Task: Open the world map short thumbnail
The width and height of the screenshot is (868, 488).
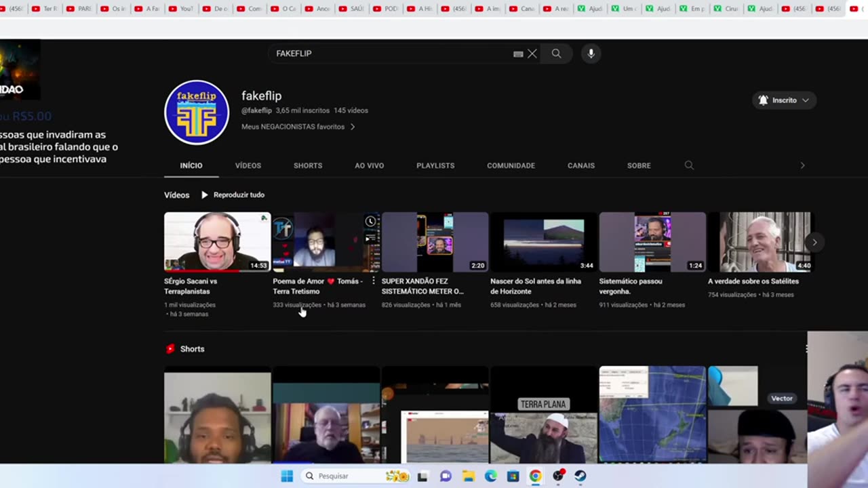Action: coord(652,415)
